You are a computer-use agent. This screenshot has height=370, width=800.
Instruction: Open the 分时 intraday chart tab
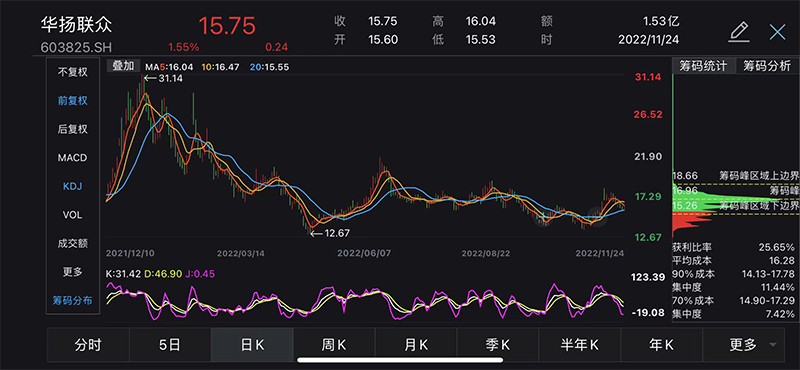pyautogui.click(x=88, y=345)
